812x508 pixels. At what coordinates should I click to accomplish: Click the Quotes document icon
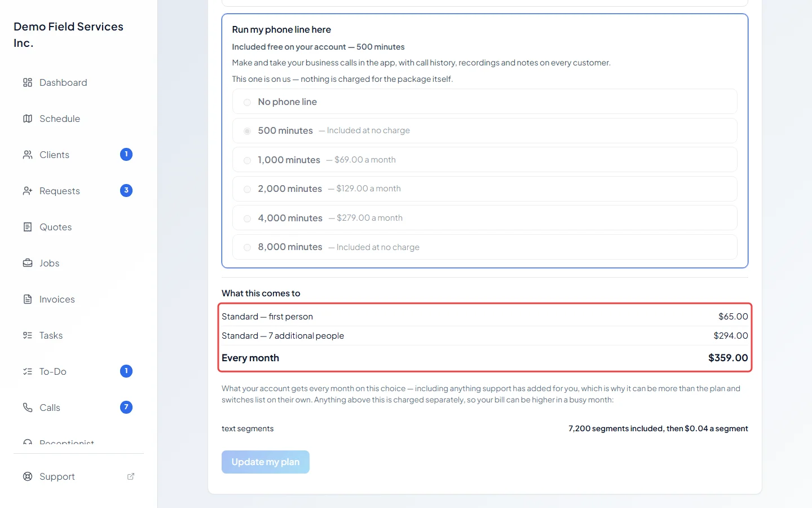coord(28,227)
